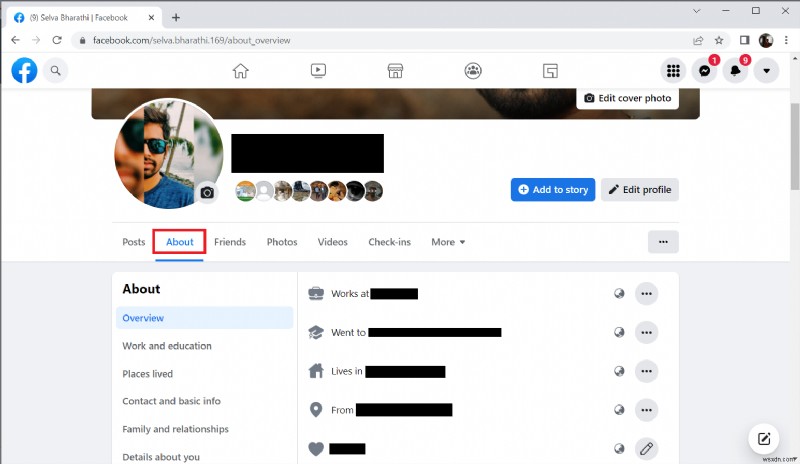Click the share page icon in address bar
Screen dimensions: 800x464
[698, 40]
